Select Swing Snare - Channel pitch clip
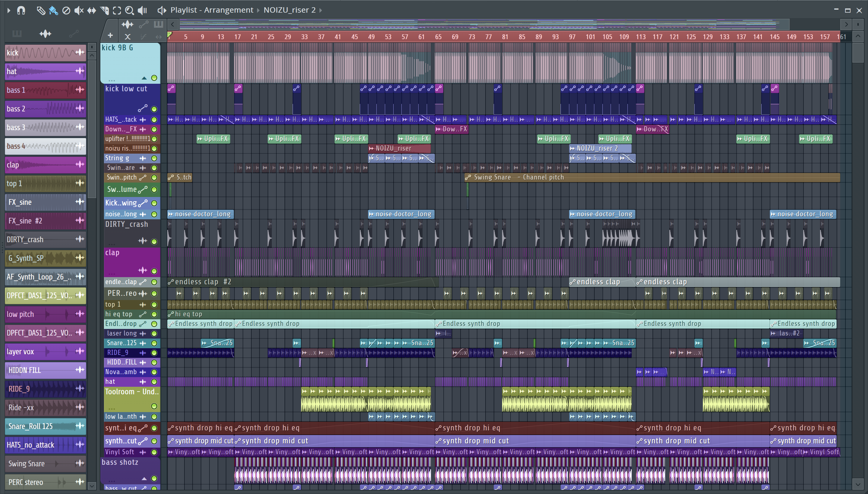 652,177
